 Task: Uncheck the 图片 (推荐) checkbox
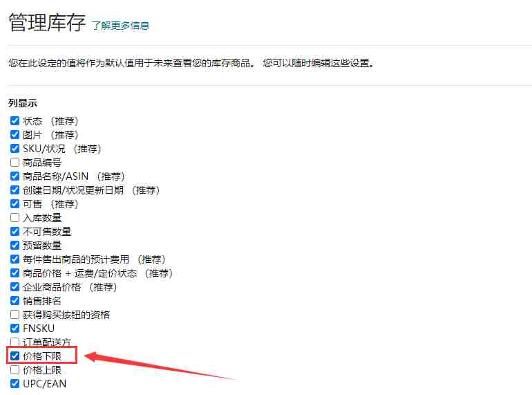15,134
